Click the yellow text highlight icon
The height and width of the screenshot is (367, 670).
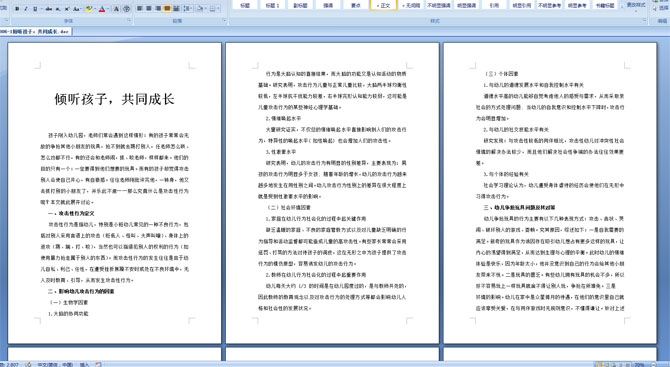89,9
